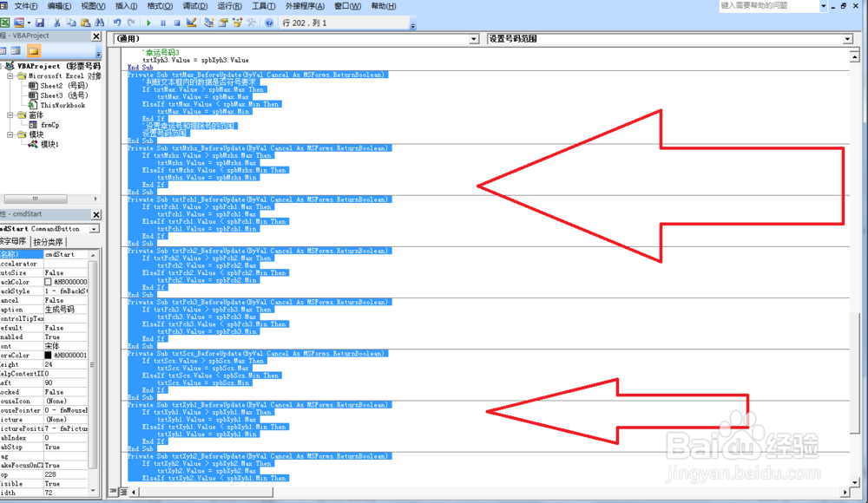Click the Find binoculars icon

100,23
